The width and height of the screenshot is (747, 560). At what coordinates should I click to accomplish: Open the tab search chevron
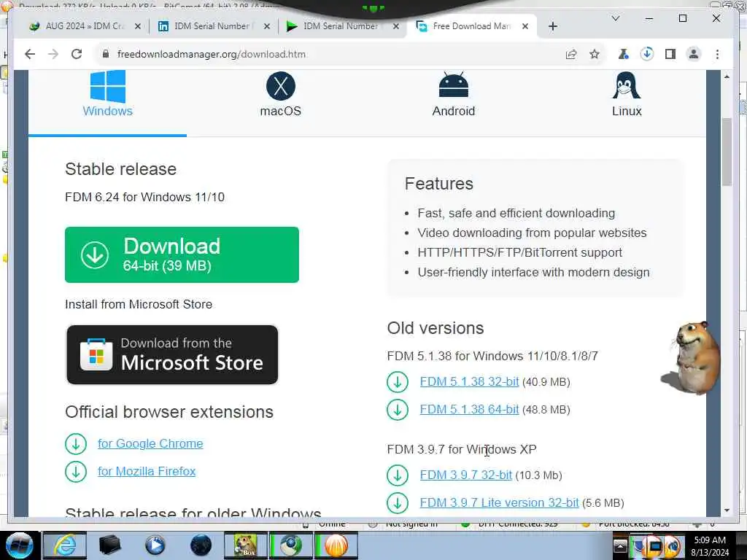tap(616, 18)
